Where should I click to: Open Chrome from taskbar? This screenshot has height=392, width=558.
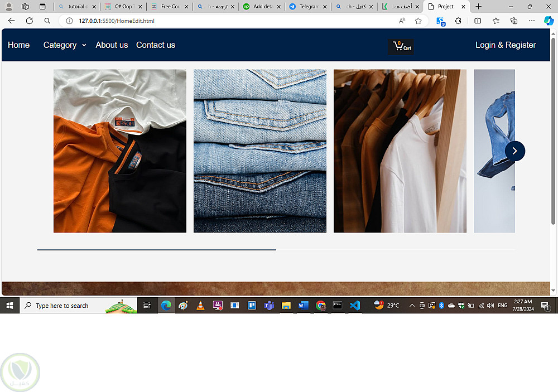click(x=321, y=306)
